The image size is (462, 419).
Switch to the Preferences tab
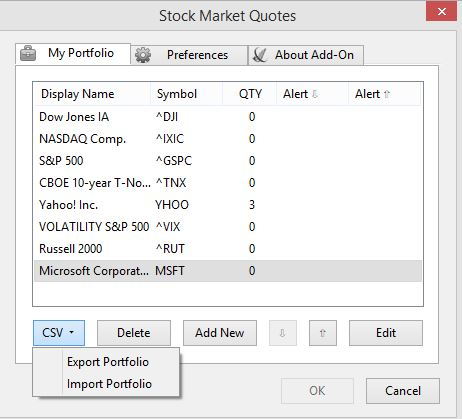pos(189,55)
